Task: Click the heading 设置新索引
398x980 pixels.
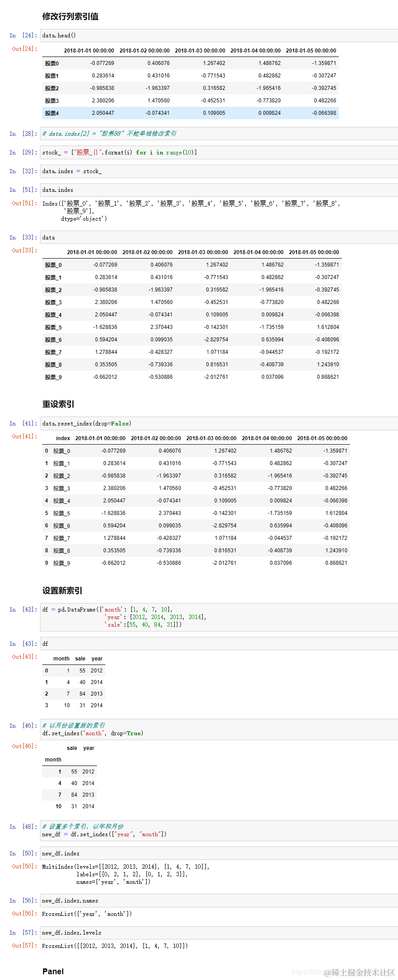Action: [x=62, y=591]
